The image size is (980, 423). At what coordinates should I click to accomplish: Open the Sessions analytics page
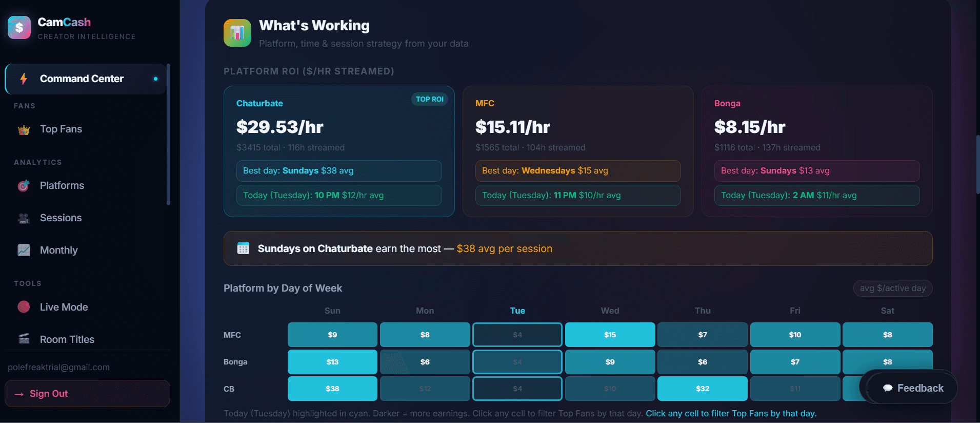point(86,218)
